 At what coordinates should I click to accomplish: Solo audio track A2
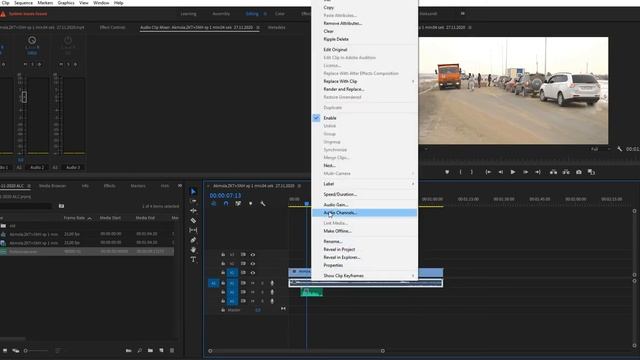tap(262, 292)
